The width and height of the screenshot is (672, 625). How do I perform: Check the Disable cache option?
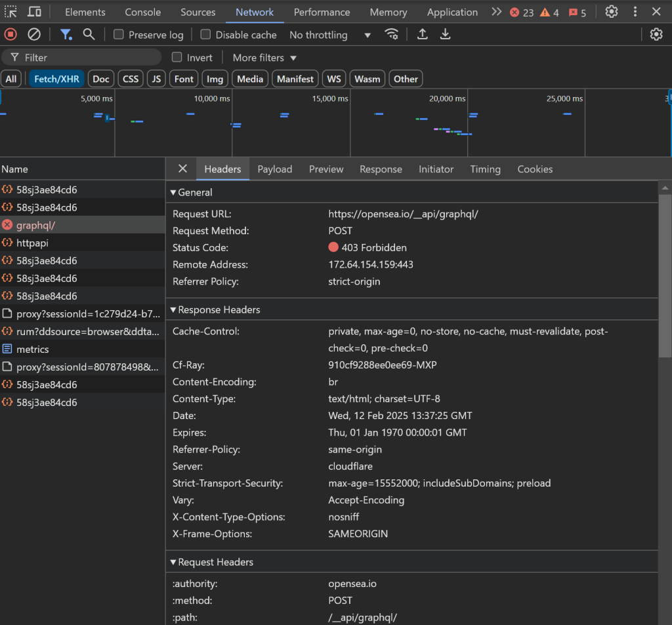click(x=205, y=35)
